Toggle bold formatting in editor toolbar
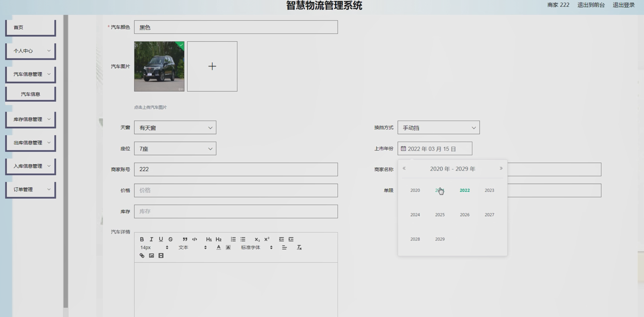644x317 pixels. pos(142,239)
